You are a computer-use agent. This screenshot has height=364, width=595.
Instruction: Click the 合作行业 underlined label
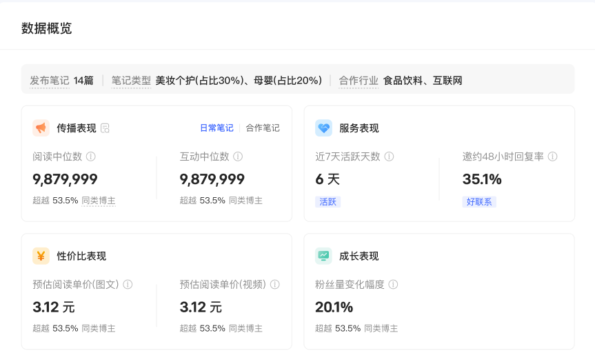359,81
